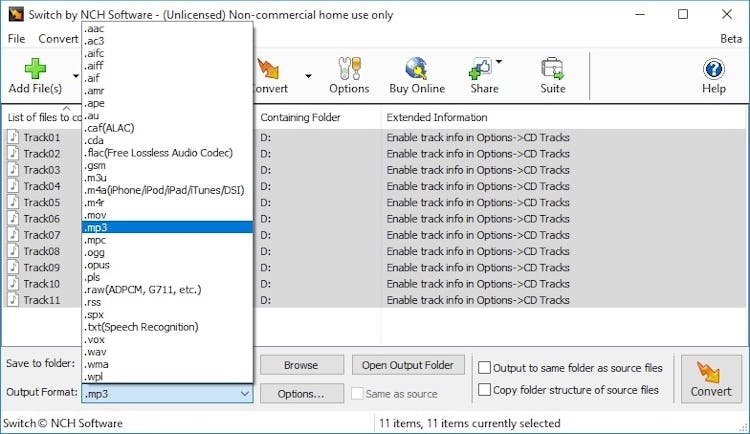The image size is (750, 434).
Task: Select .txt(Speech Recognition) format
Action: tap(167, 327)
